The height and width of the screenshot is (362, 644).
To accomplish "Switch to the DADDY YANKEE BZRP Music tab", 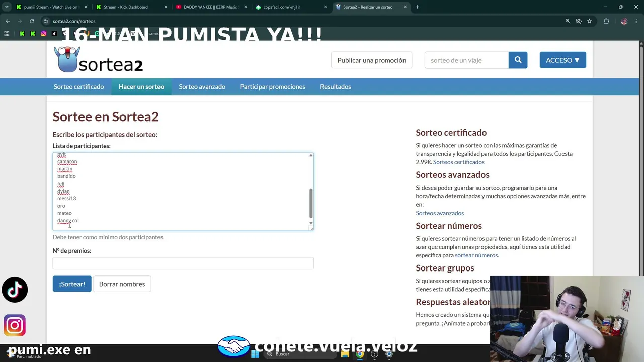I will click(x=210, y=7).
